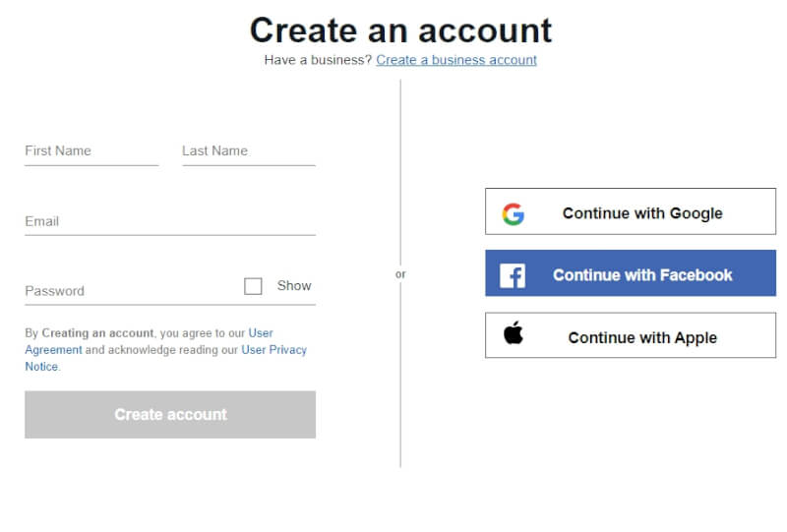787x532 pixels.
Task: Click the Show label beside the checkbox
Action: click(294, 285)
